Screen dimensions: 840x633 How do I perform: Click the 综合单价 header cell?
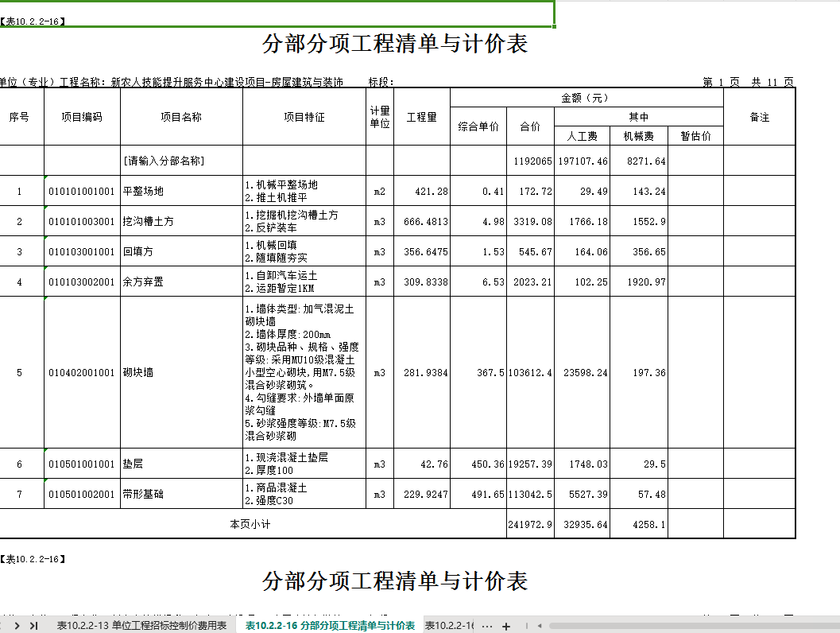click(x=478, y=126)
